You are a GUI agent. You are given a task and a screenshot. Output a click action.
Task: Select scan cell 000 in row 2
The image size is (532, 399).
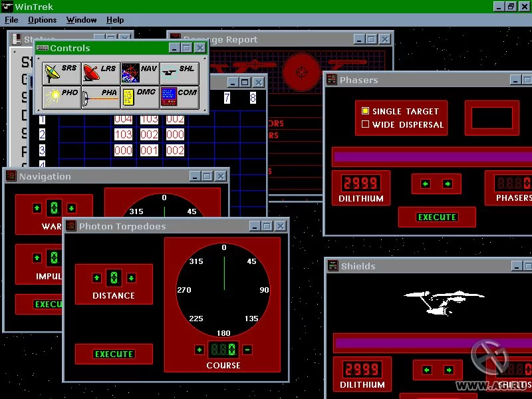[x=175, y=134]
